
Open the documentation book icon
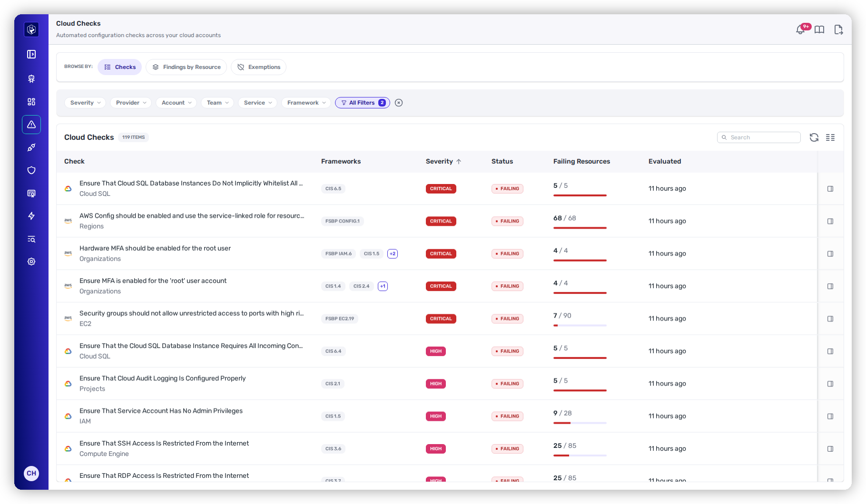819,30
